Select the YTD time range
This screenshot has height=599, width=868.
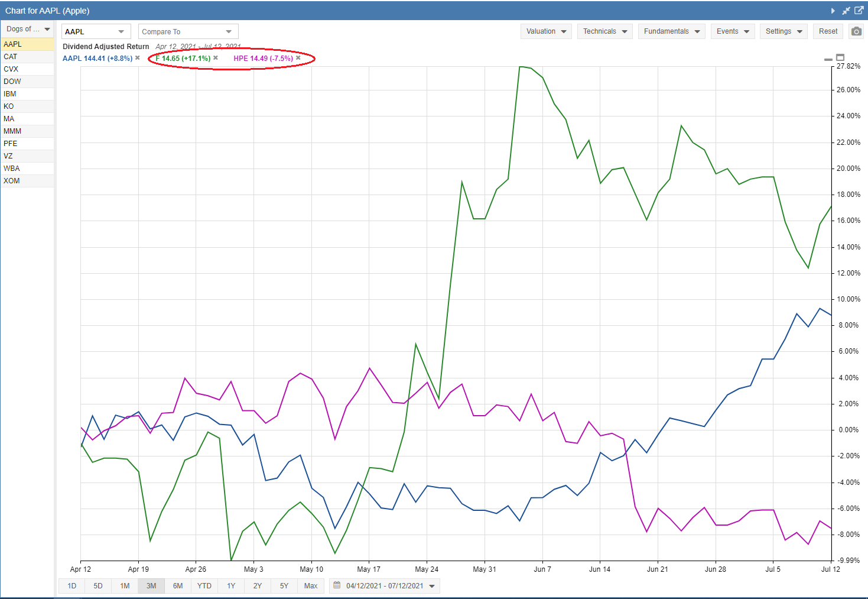click(204, 586)
